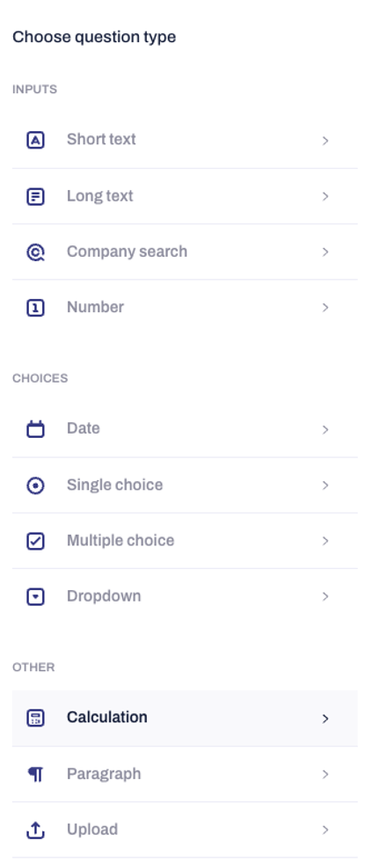Expand the Short text chevron
The width and height of the screenshot is (380, 868).
pos(325,141)
